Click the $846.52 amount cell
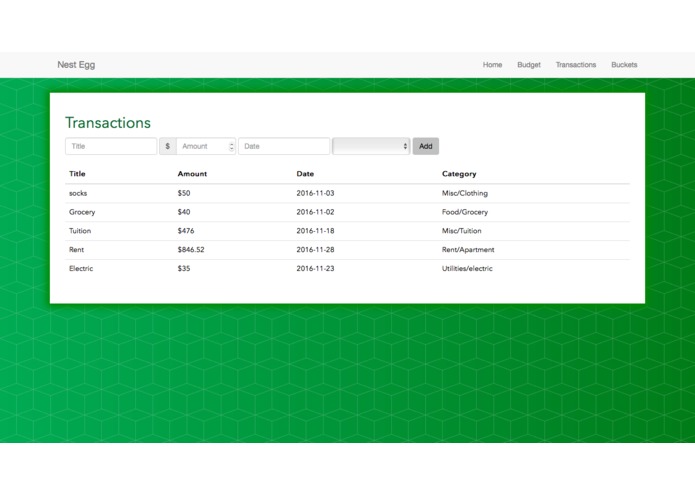The width and height of the screenshot is (695, 494). click(x=191, y=249)
